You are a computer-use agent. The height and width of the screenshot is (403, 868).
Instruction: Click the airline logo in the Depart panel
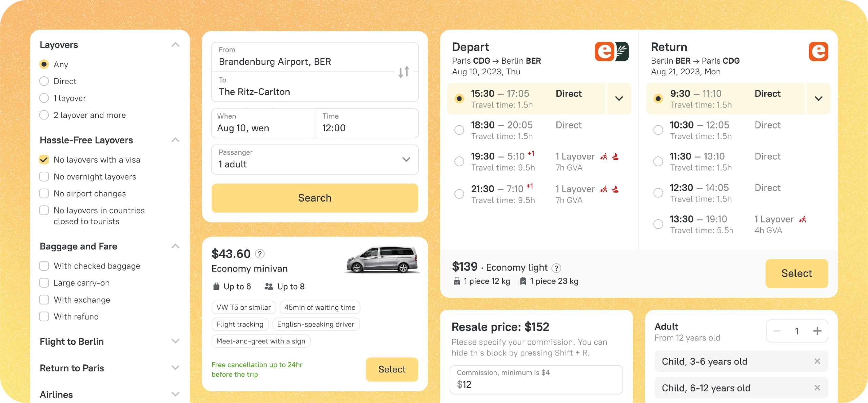pyautogui.click(x=611, y=52)
